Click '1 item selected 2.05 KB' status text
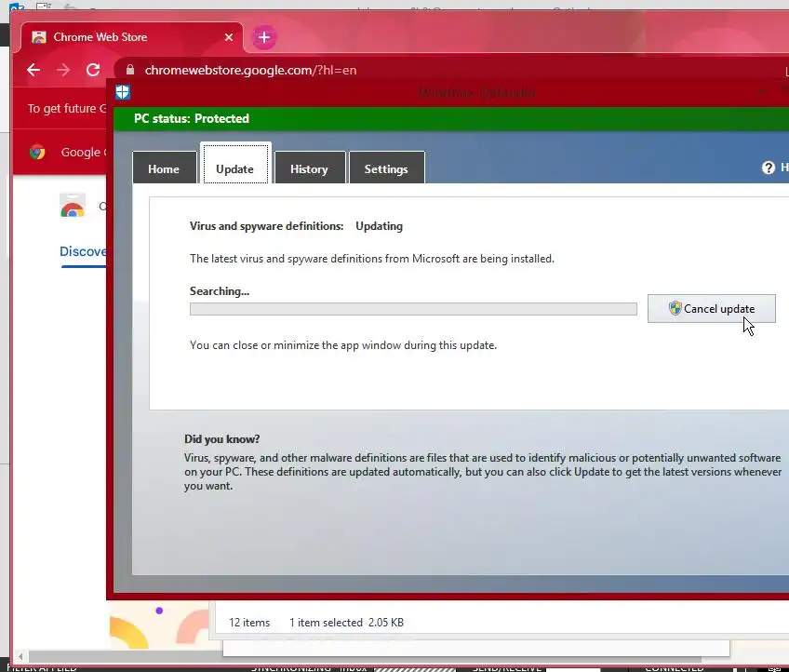 347,623
